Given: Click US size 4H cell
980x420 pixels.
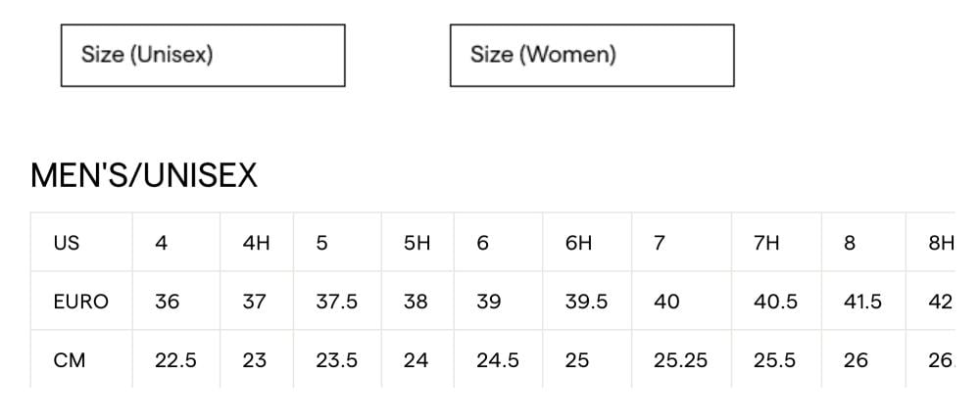Looking at the screenshot, I should (x=256, y=243).
